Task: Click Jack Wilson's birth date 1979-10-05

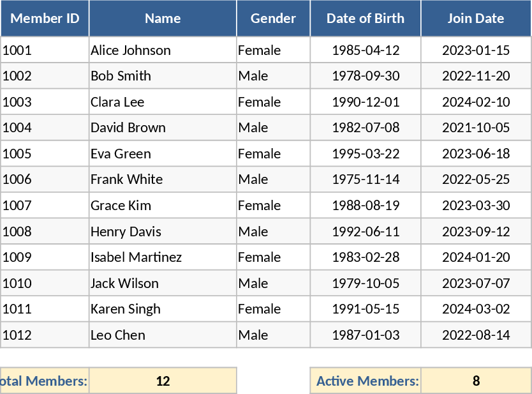Action: 366,283
